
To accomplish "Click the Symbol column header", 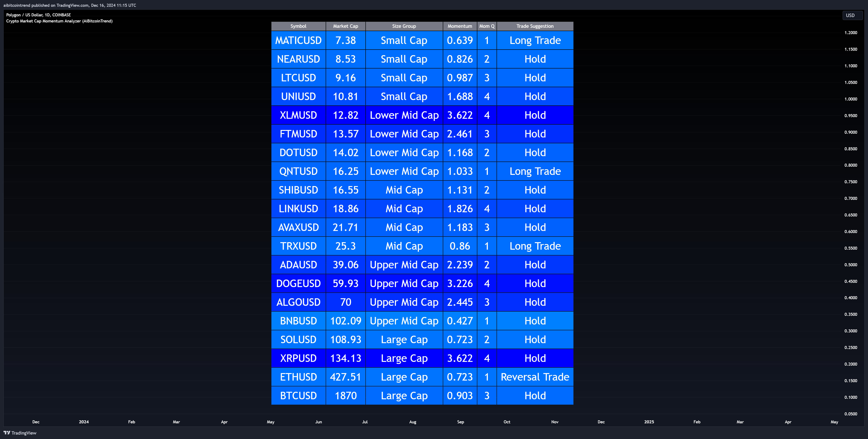I will (298, 26).
